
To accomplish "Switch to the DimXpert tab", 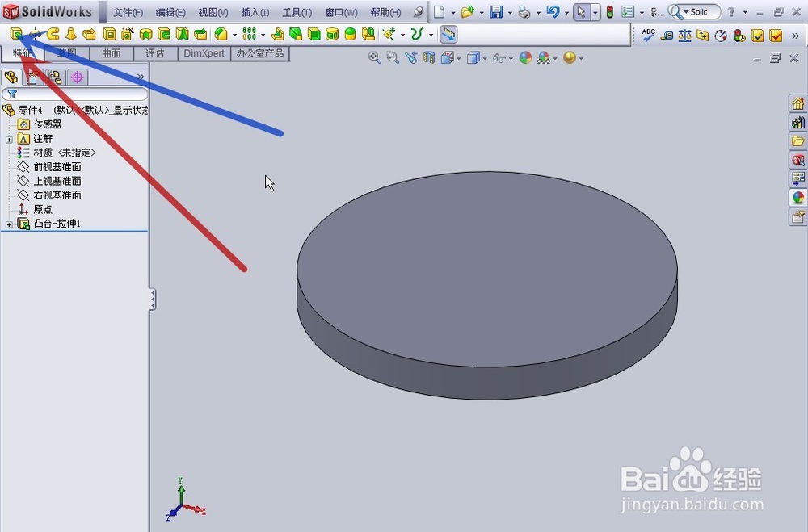I will tap(204, 53).
